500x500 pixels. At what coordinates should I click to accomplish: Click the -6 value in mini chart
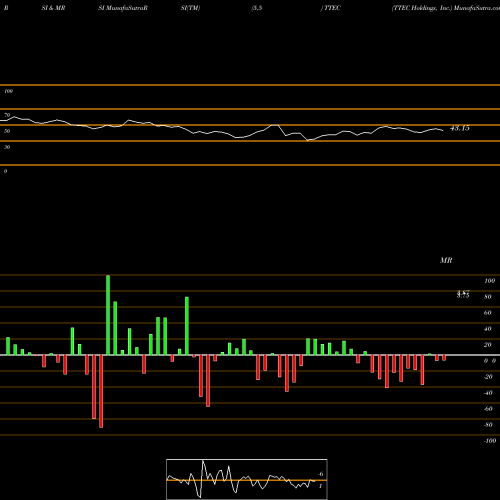[x=320, y=474]
